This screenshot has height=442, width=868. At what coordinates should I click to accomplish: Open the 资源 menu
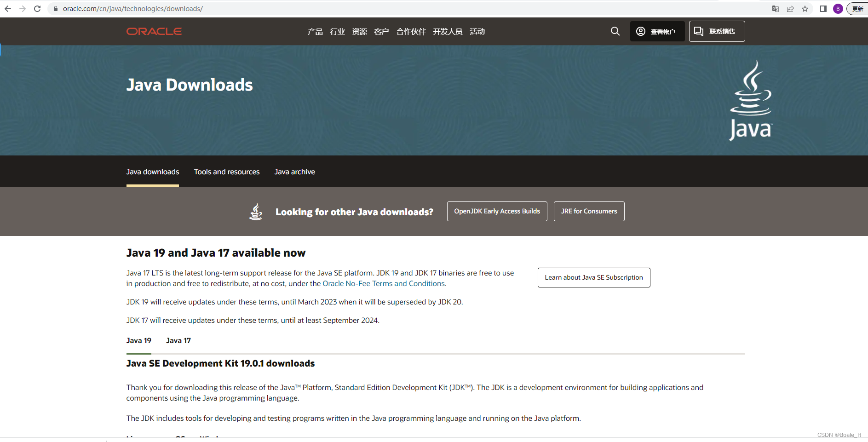(x=359, y=31)
